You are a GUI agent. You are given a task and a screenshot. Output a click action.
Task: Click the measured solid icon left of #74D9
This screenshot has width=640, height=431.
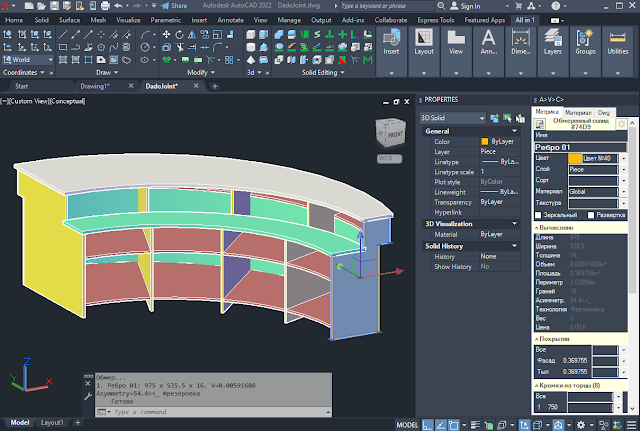click(540, 124)
